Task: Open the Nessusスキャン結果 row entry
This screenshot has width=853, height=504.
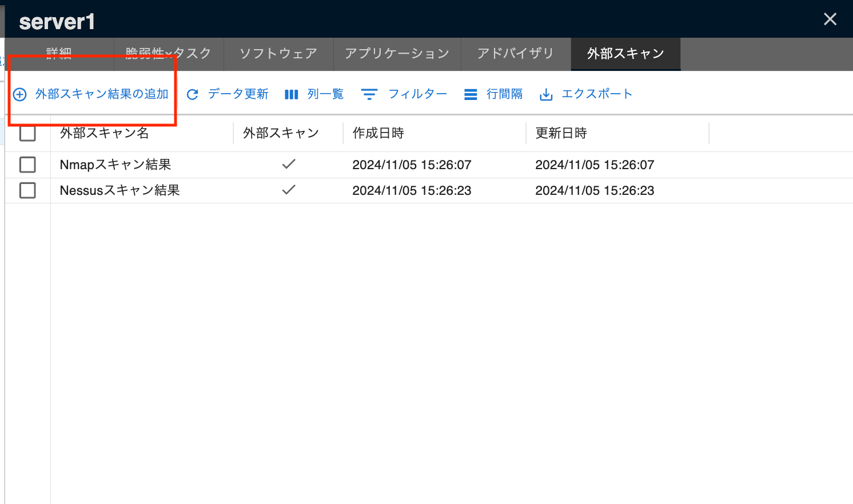Action: pos(119,190)
